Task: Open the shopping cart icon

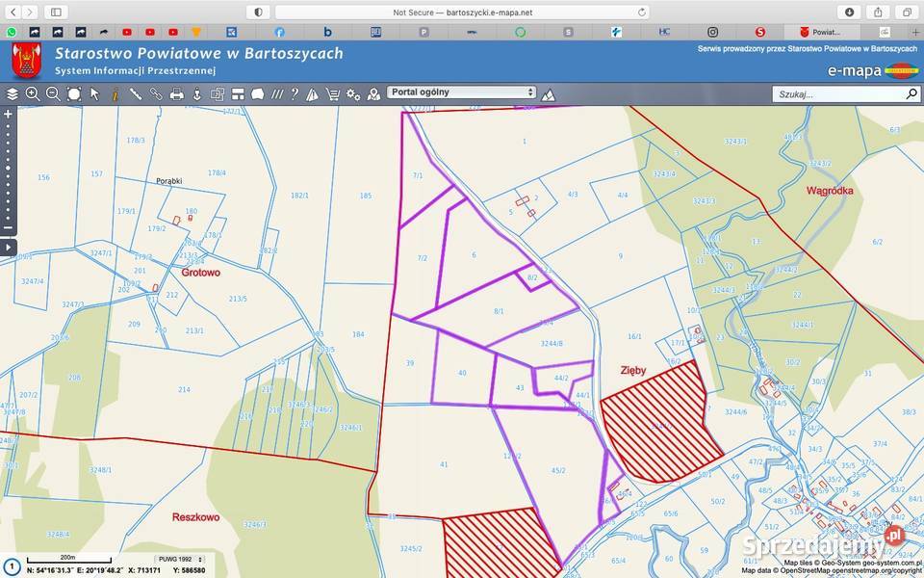Action: tap(333, 94)
